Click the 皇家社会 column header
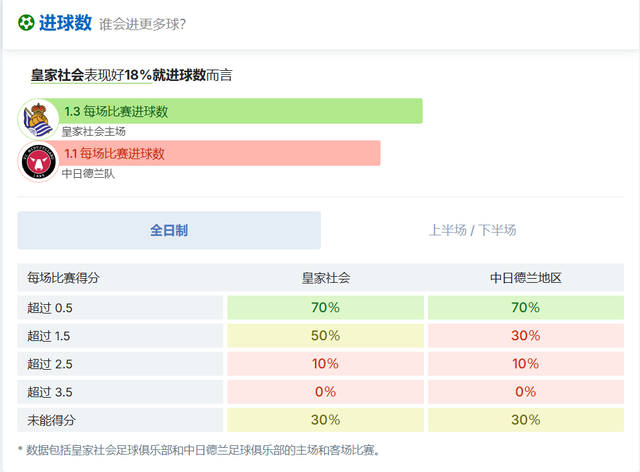 [326, 278]
